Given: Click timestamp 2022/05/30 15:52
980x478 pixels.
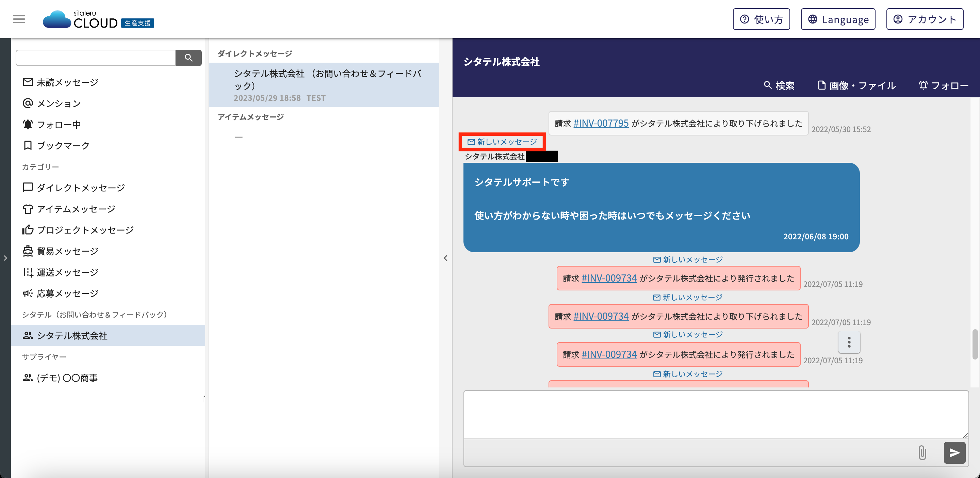Looking at the screenshot, I should (x=841, y=129).
